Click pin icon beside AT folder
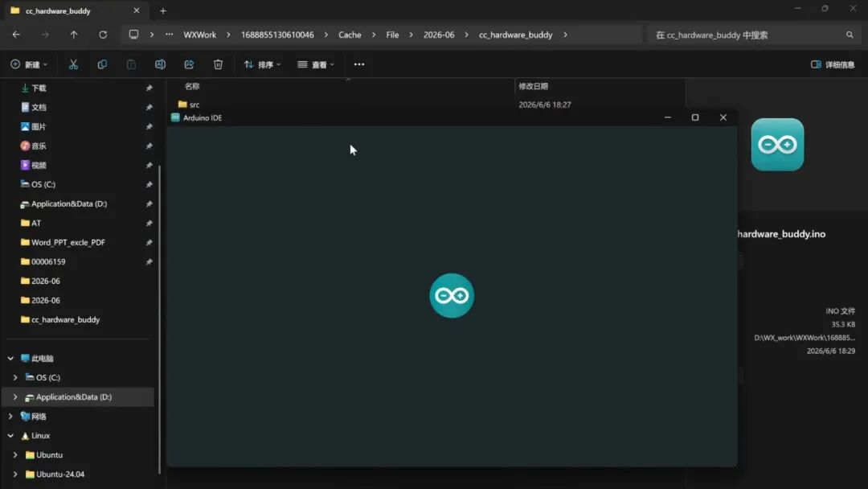The height and width of the screenshot is (489, 868). 149,223
